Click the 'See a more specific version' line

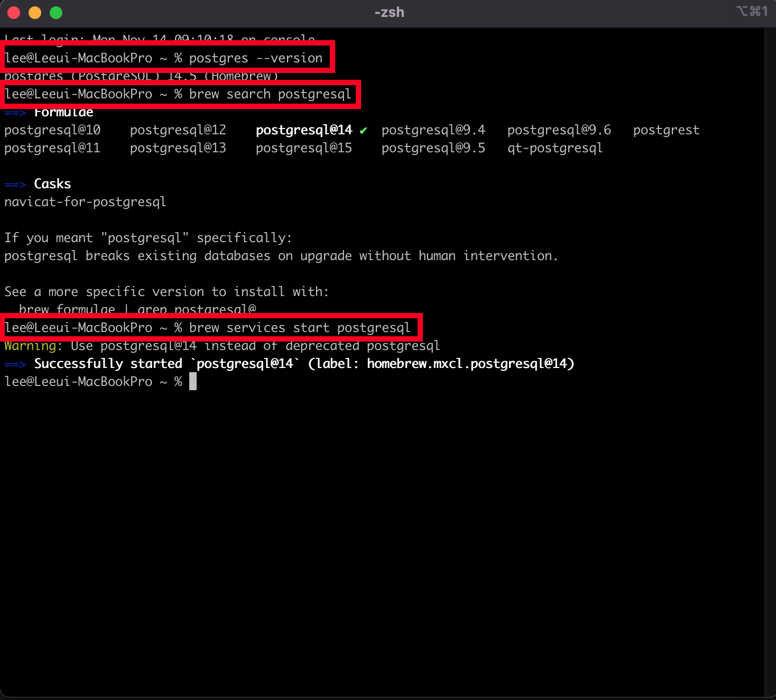[x=167, y=292]
